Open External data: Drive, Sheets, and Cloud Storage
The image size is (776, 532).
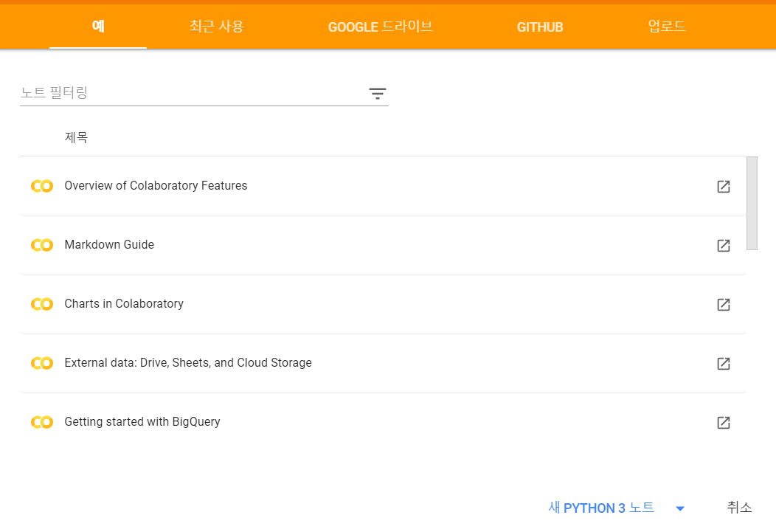tap(188, 363)
